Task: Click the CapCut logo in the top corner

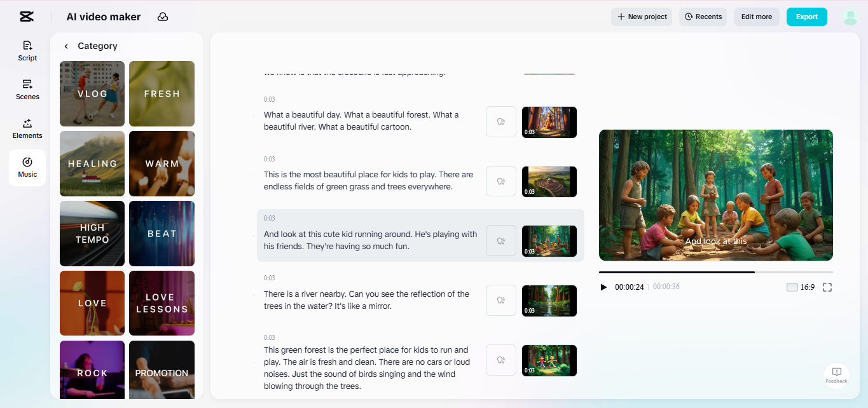Action: 26,16
